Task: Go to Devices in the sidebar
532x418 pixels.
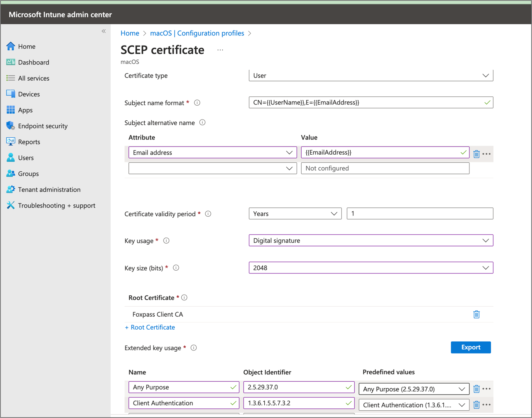Action: 29,94
